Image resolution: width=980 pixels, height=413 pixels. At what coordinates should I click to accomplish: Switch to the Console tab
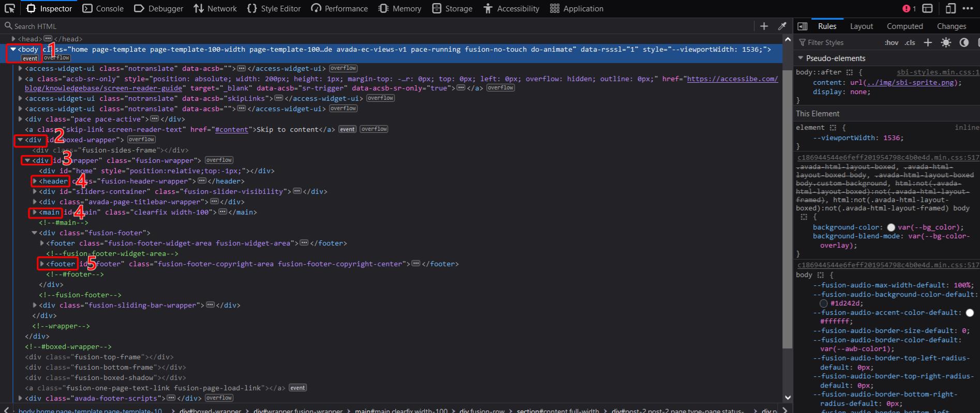click(103, 8)
